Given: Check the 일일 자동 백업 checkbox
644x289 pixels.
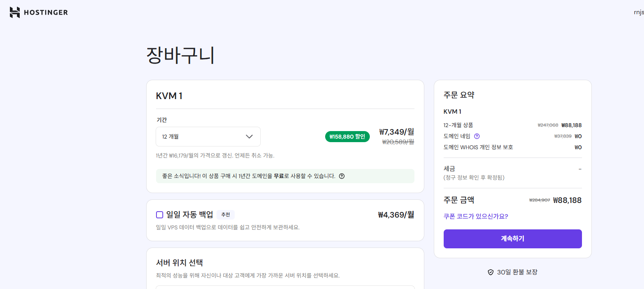Looking at the screenshot, I should coord(160,215).
